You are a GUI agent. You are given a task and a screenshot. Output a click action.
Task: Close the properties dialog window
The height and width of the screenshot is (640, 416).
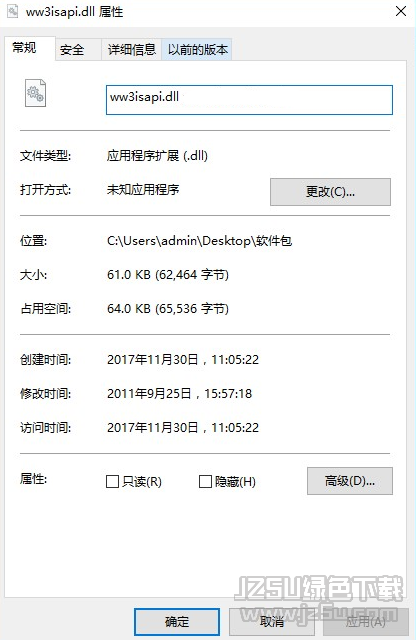[401, 11]
